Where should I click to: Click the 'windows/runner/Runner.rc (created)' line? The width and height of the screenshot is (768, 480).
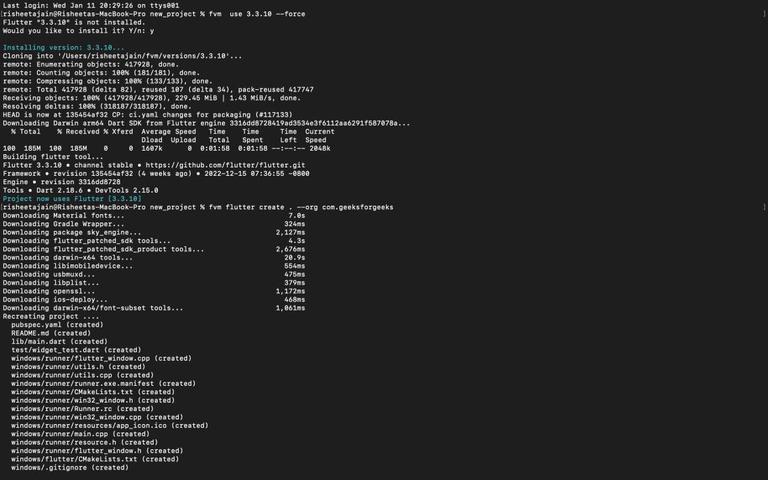coord(82,408)
